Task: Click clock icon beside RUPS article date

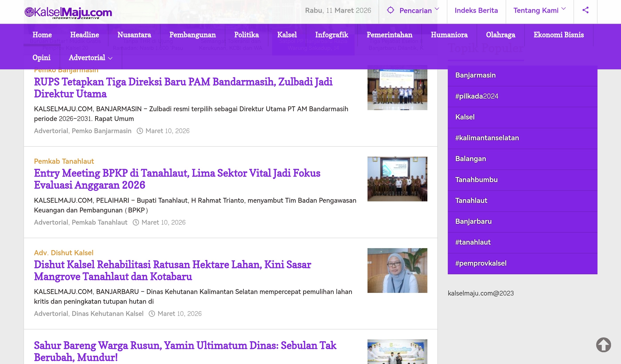Action: [x=140, y=131]
